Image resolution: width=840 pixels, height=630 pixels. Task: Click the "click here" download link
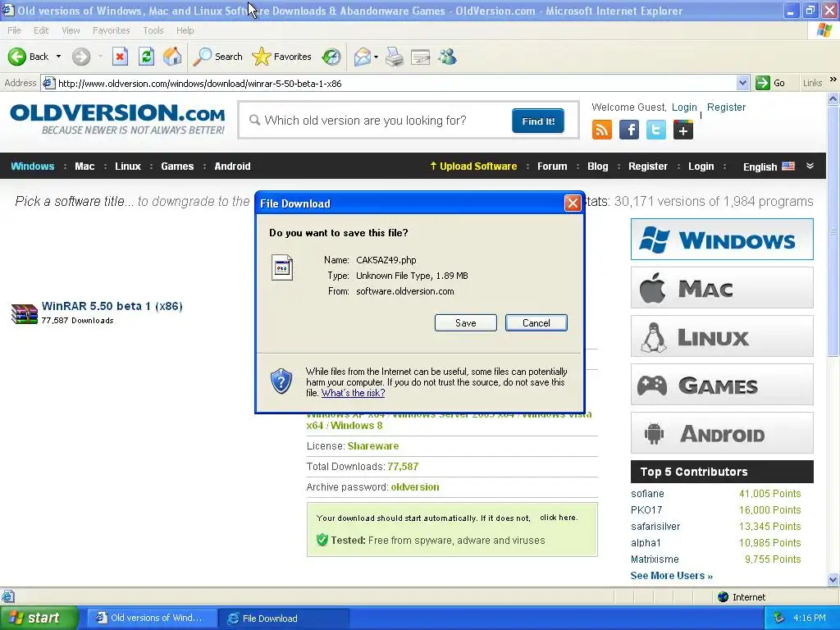click(559, 518)
